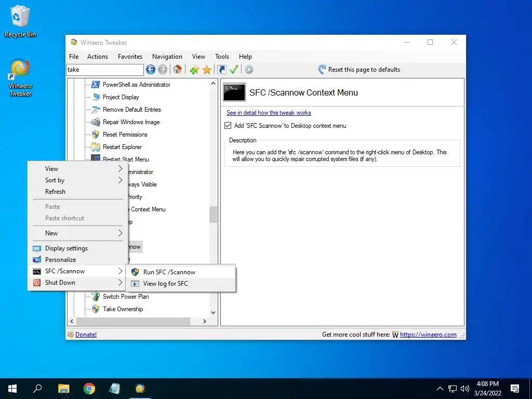The height and width of the screenshot is (399, 532).
Task: Expand the Sort by submenu arrow
Action: 120,180
